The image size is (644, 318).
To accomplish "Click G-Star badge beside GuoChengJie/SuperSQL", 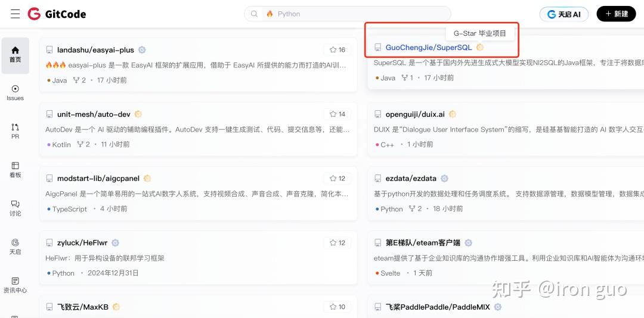I will pyautogui.click(x=479, y=48).
